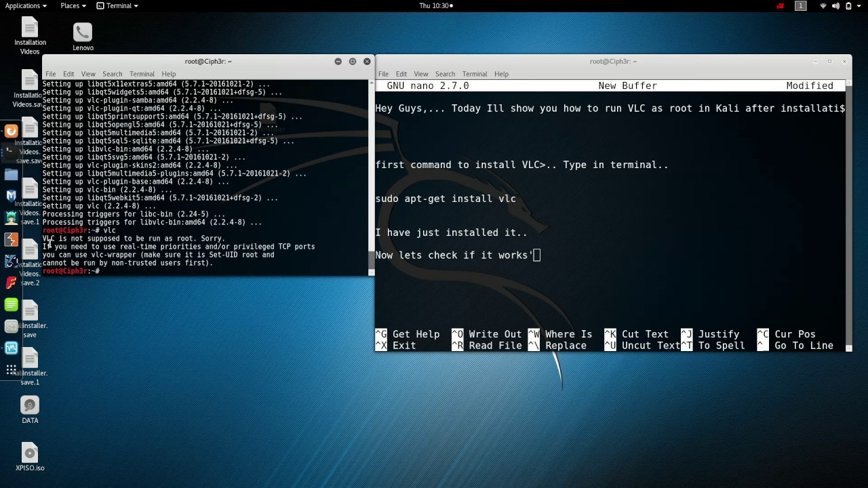Open File menu in nano terminal window

(383, 74)
